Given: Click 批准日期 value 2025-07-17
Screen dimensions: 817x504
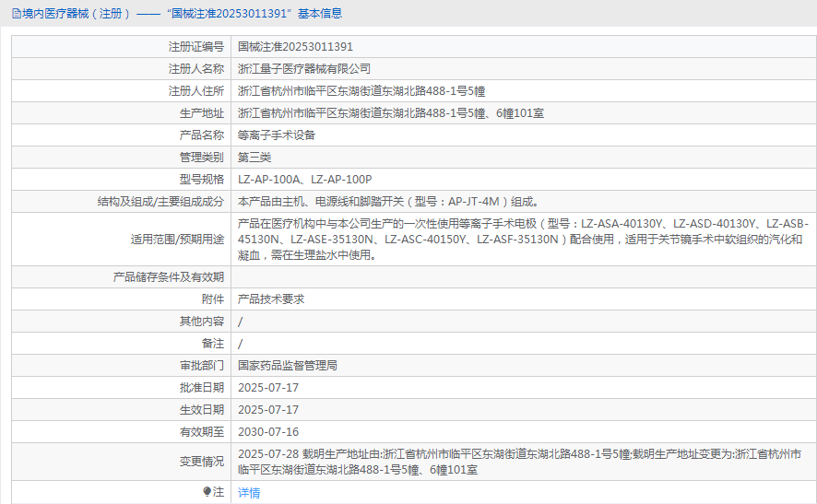Looking at the screenshot, I should (x=268, y=388).
